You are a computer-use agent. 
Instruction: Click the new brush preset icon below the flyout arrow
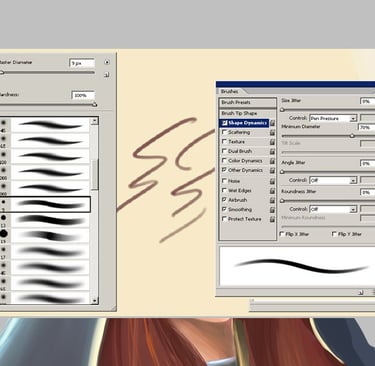click(x=107, y=75)
